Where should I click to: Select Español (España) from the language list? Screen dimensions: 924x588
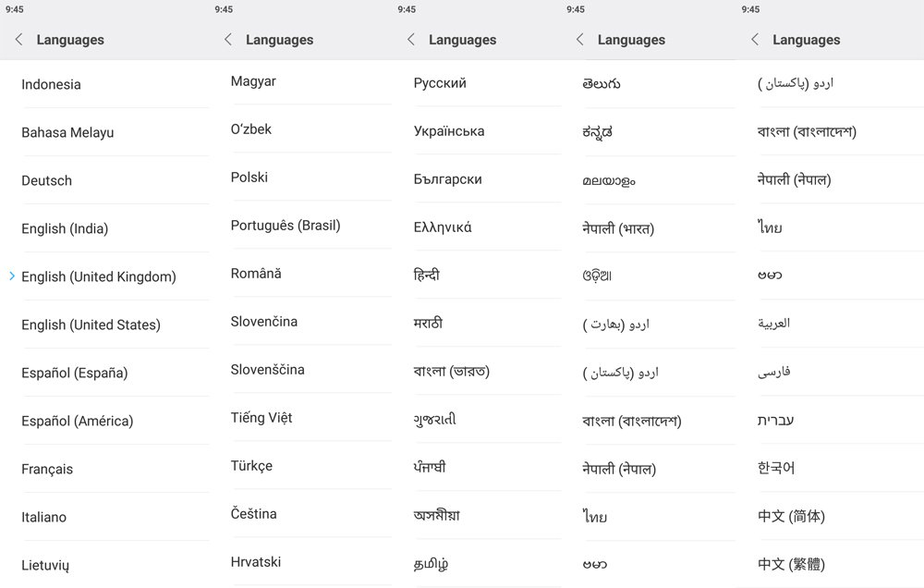73,373
